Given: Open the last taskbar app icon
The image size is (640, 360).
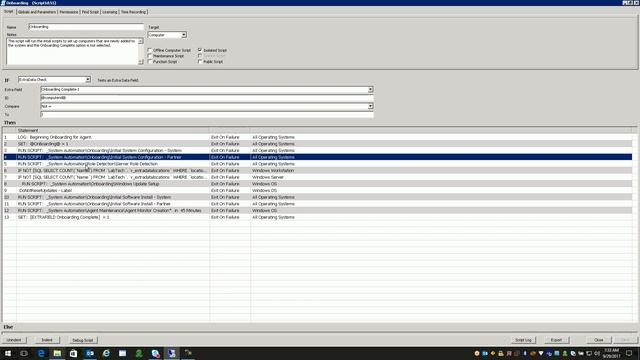Looking at the screenshot, I should click(x=188, y=353).
